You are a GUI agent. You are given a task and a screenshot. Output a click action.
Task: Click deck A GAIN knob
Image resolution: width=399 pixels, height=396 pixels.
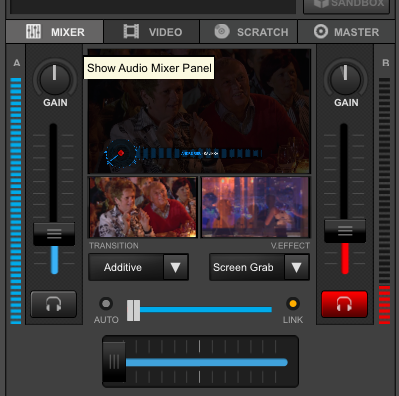55,79
